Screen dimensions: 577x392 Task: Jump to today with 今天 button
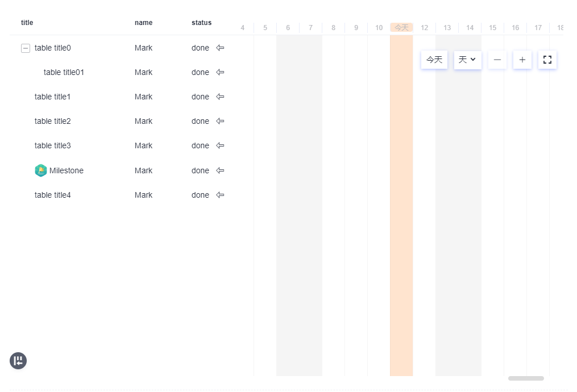[434, 60]
